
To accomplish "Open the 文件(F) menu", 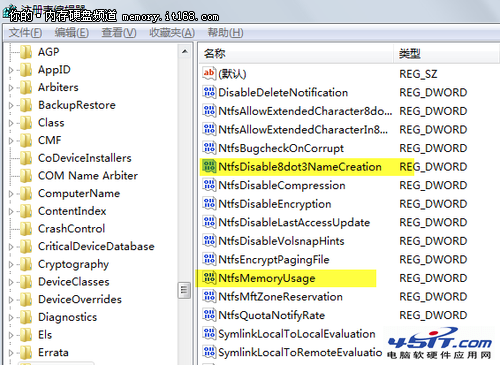I will pos(25,33).
